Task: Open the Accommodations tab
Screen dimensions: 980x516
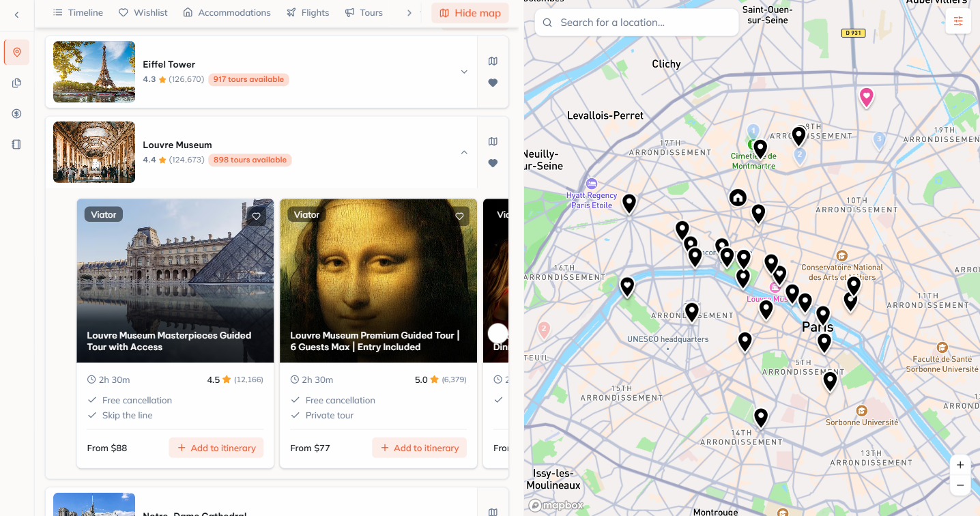Action: [227, 12]
